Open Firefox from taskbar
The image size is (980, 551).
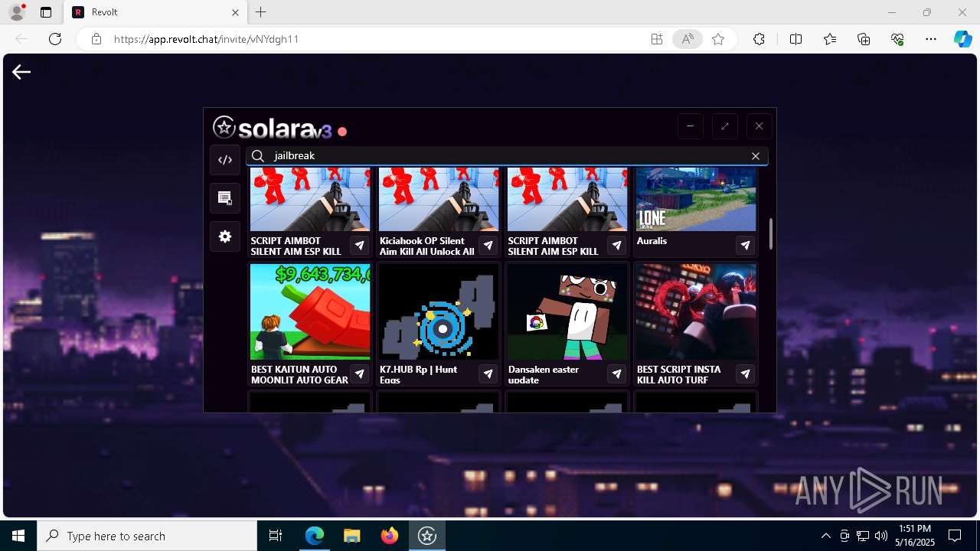coord(390,536)
